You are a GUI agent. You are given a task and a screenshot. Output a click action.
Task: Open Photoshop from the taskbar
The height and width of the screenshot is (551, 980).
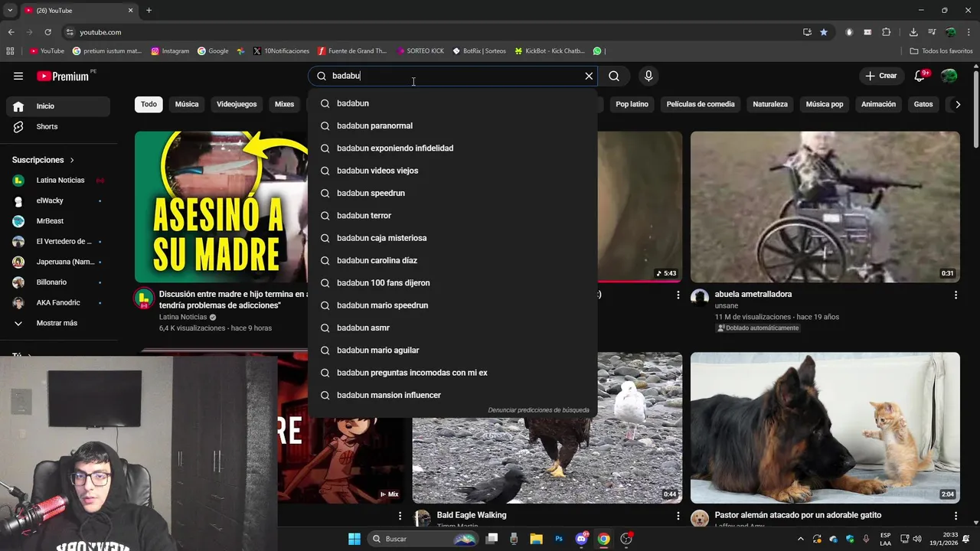point(559,539)
